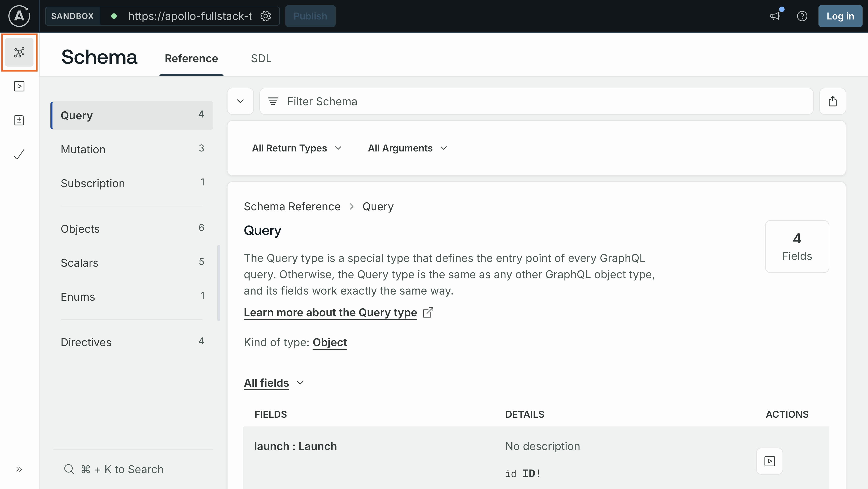This screenshot has width=868, height=489.
Task: Select the Schema graph icon in sidebar
Action: [x=19, y=52]
